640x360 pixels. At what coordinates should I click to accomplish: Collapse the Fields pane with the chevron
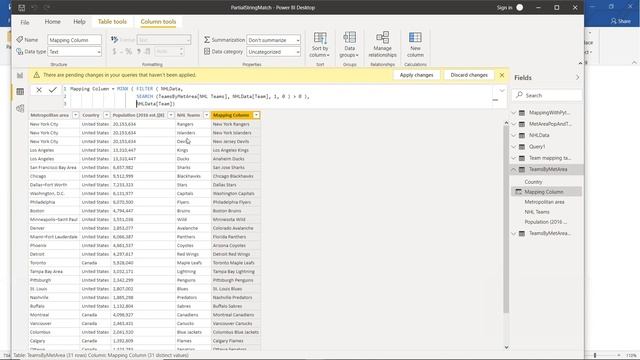coord(577,77)
